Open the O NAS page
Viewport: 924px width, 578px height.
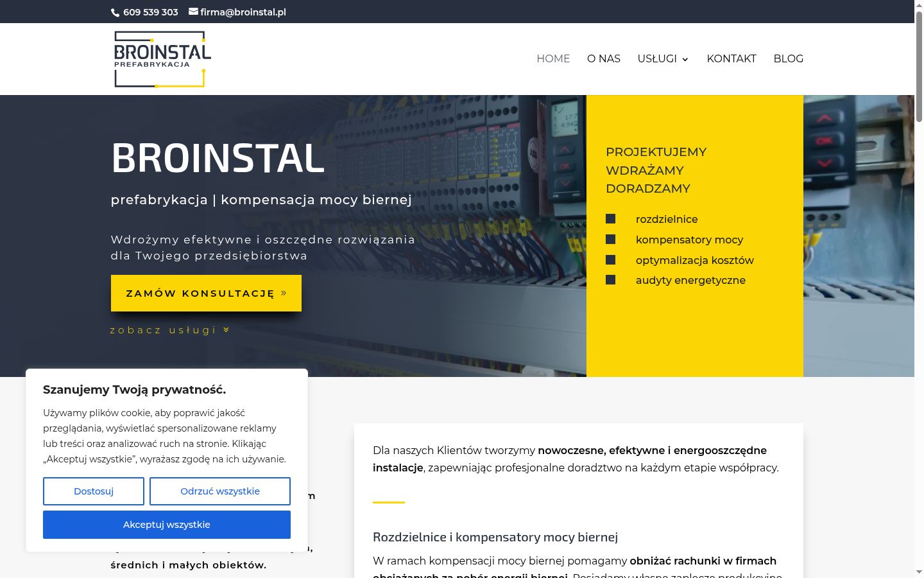coord(604,58)
